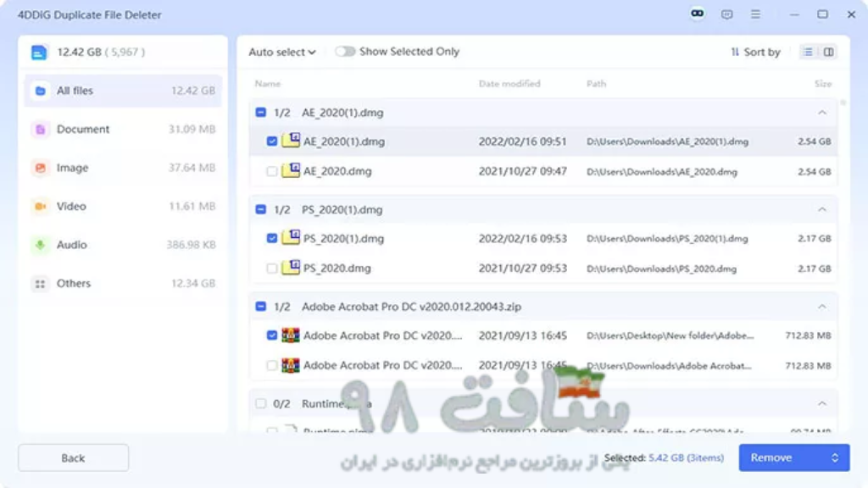Collapse the Runtime group chevron

[x=822, y=403]
